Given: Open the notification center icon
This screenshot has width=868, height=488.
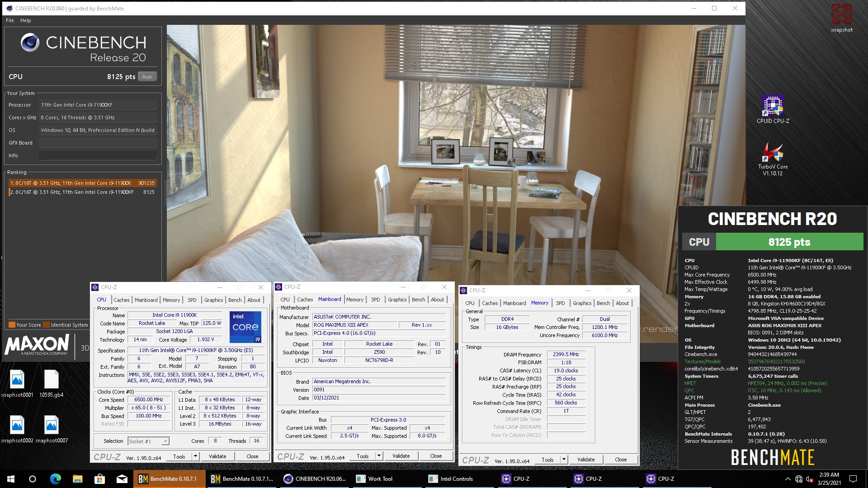Looking at the screenshot, I should 853,479.
